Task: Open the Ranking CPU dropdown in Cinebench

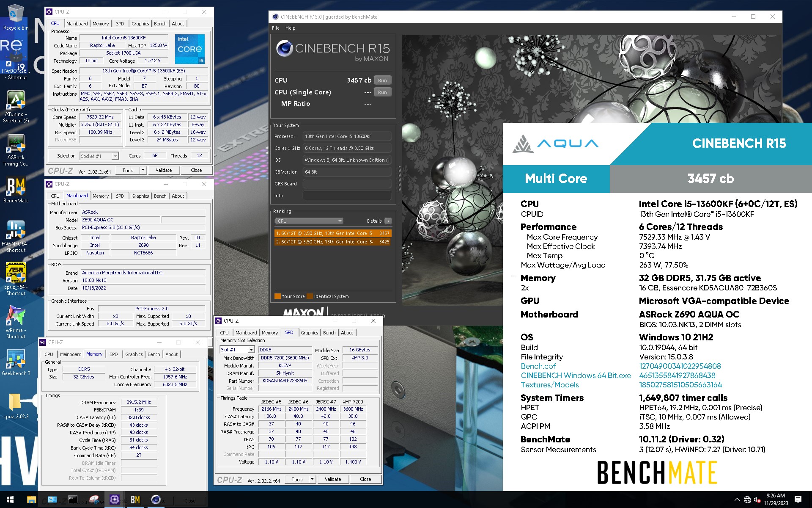Action: [309, 221]
